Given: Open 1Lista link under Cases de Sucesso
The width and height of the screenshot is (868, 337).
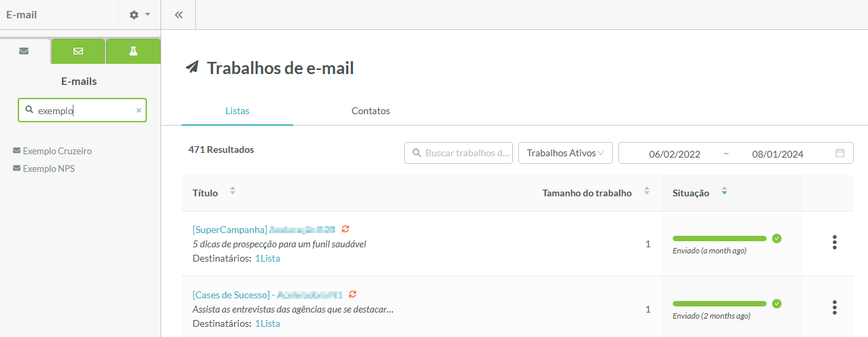Looking at the screenshot, I should pos(267,323).
